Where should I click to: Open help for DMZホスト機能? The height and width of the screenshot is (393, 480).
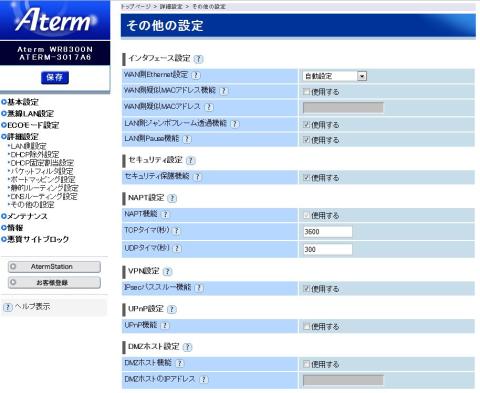click(x=180, y=363)
